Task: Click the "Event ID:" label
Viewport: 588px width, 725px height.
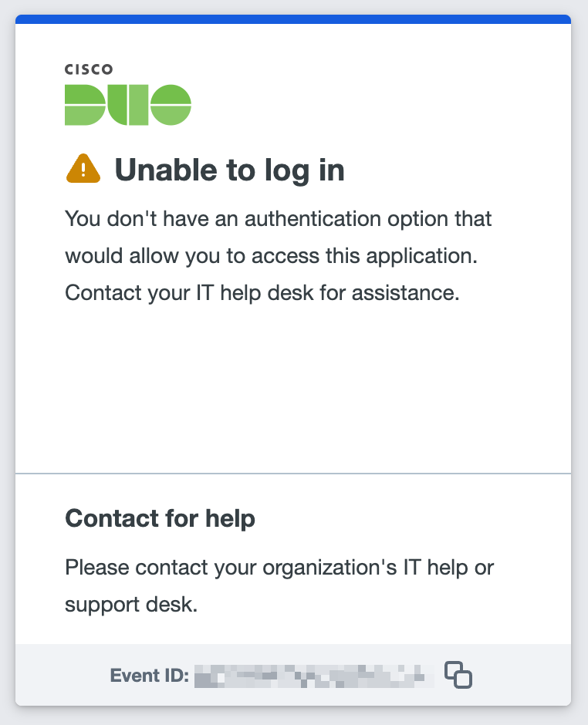Action: (x=150, y=676)
